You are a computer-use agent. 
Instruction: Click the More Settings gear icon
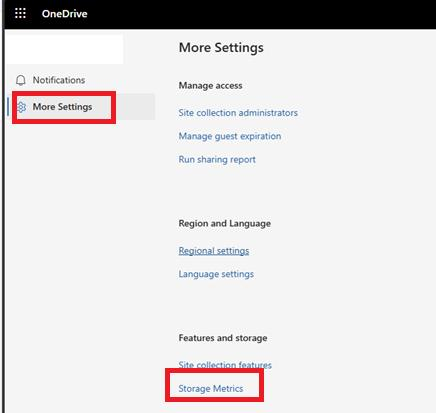[x=21, y=107]
